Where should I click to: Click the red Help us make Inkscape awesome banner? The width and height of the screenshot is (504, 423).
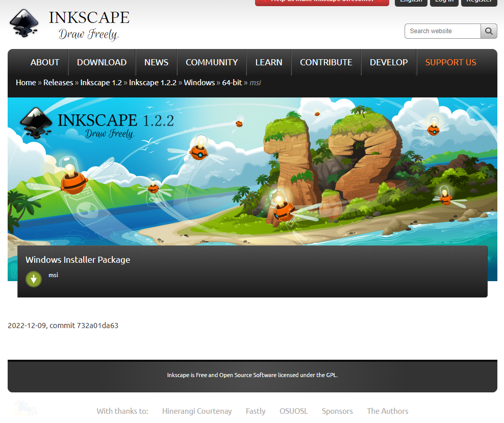(x=322, y=3)
